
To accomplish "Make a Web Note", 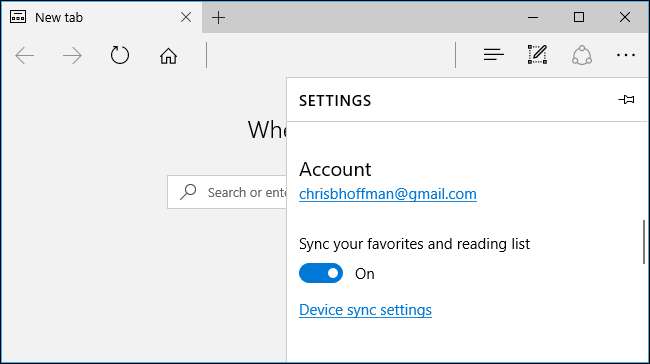I will point(538,54).
